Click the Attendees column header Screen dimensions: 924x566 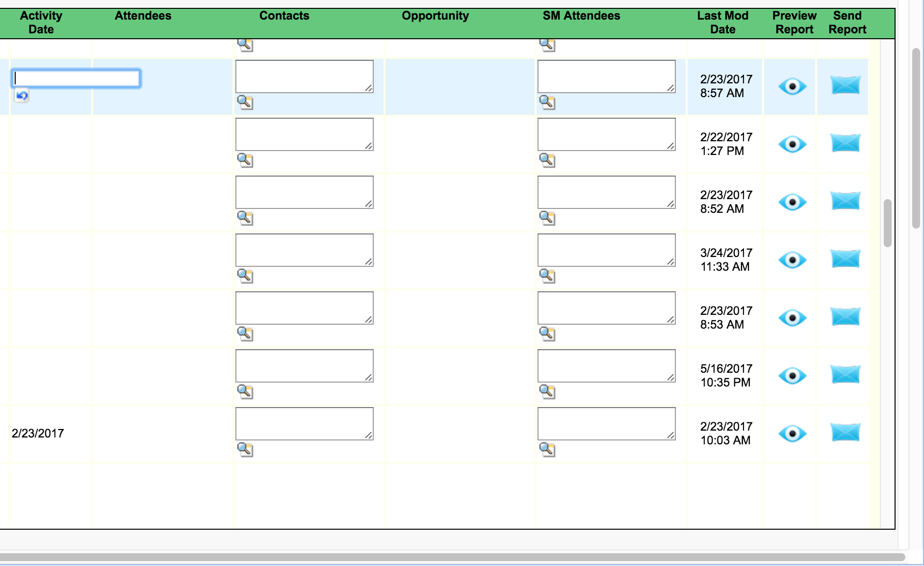(x=143, y=15)
